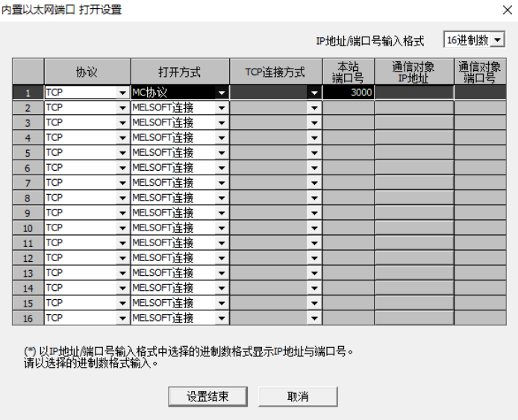Click row 1 通信对象 IP地址 cell
The height and width of the screenshot is (420, 518).
[414, 93]
